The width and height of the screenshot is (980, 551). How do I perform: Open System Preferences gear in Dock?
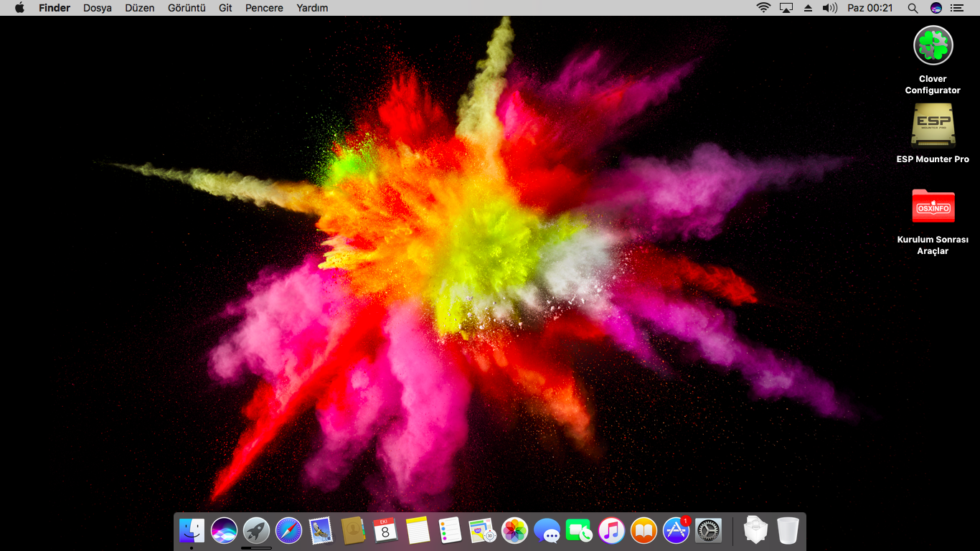(x=708, y=531)
